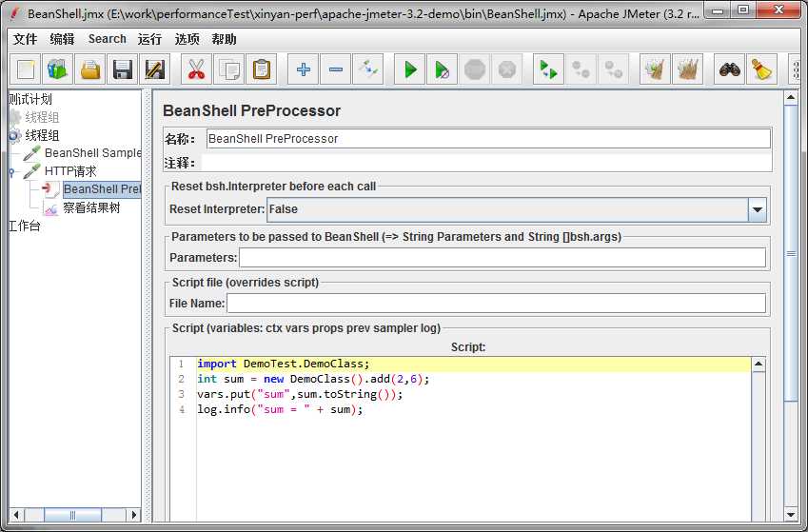Click the BeanShell PreProcessor panel heading
The height and width of the screenshot is (532, 808).
(x=251, y=110)
